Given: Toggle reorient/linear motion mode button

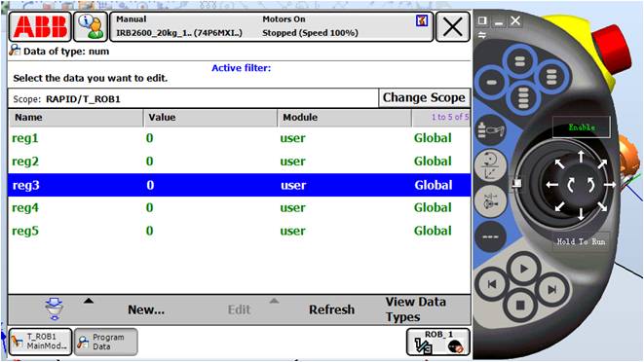Looking at the screenshot, I should pos(490,165).
